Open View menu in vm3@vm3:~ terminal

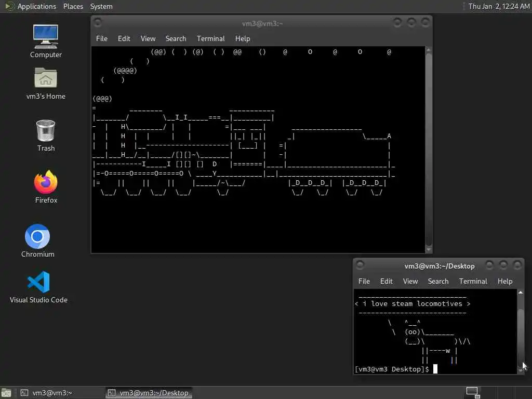pyautogui.click(x=148, y=38)
